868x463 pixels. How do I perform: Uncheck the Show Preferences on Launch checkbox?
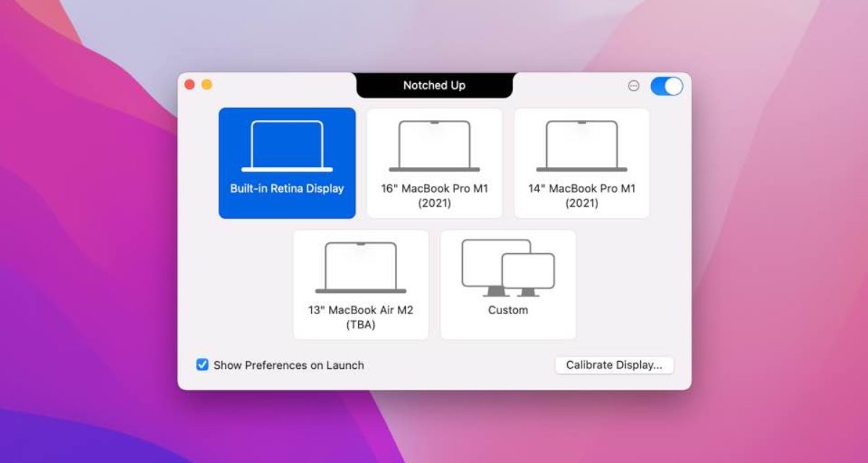coord(203,365)
